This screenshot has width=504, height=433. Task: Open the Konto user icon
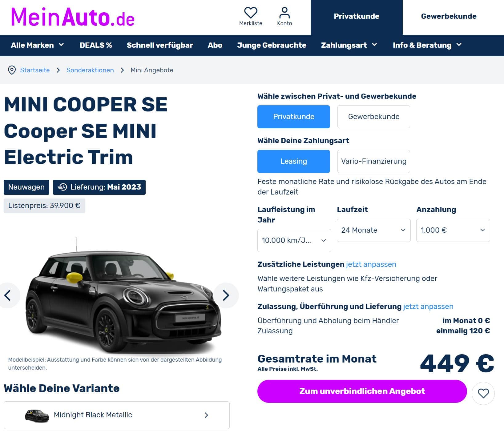(284, 13)
